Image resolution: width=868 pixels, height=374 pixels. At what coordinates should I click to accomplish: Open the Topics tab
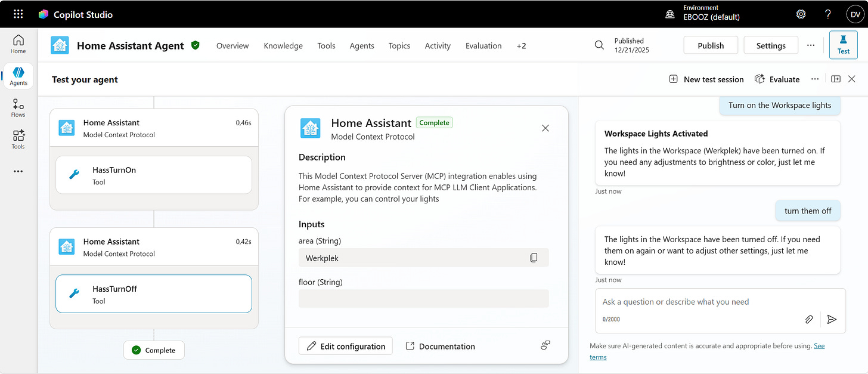pyautogui.click(x=399, y=45)
